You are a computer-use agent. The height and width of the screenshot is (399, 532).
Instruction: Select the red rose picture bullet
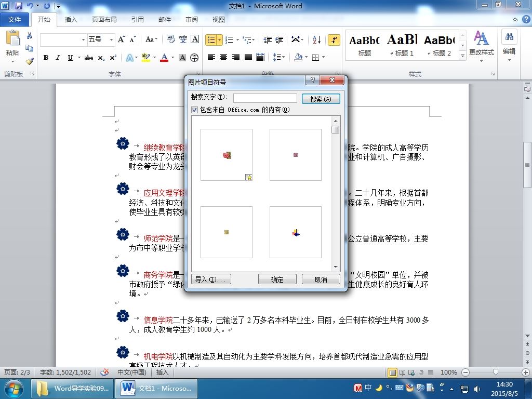[227, 155]
